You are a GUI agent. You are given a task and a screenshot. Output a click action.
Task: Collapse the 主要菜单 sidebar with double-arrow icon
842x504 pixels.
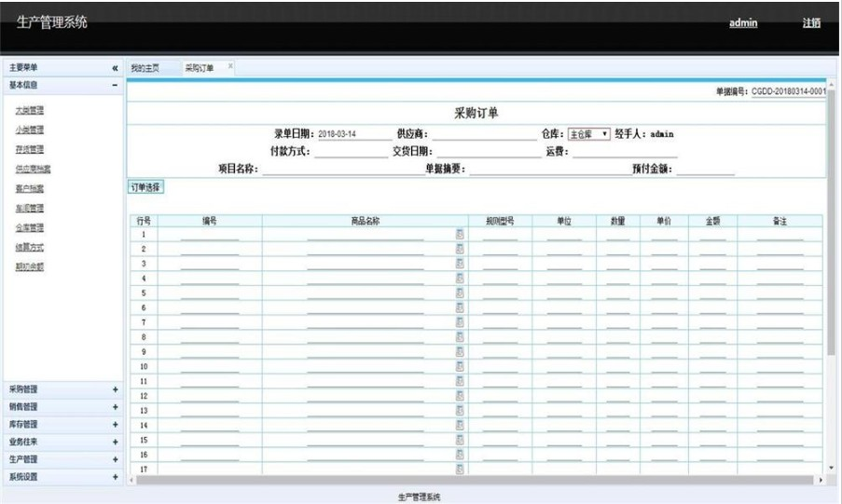coord(115,68)
